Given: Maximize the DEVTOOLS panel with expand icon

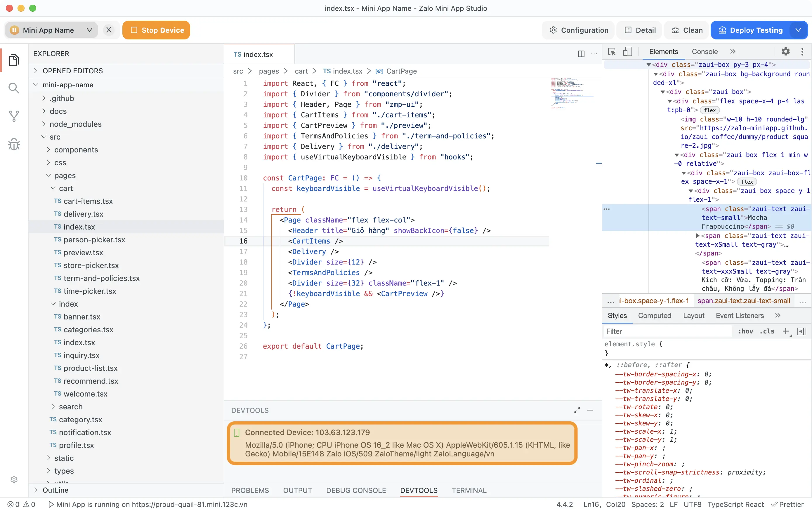Looking at the screenshot, I should pos(577,410).
